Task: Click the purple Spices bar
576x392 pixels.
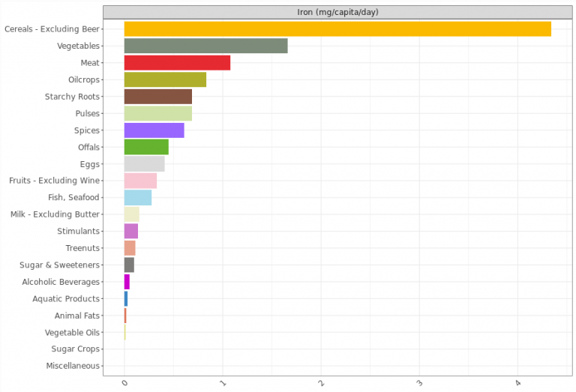Action: click(154, 130)
